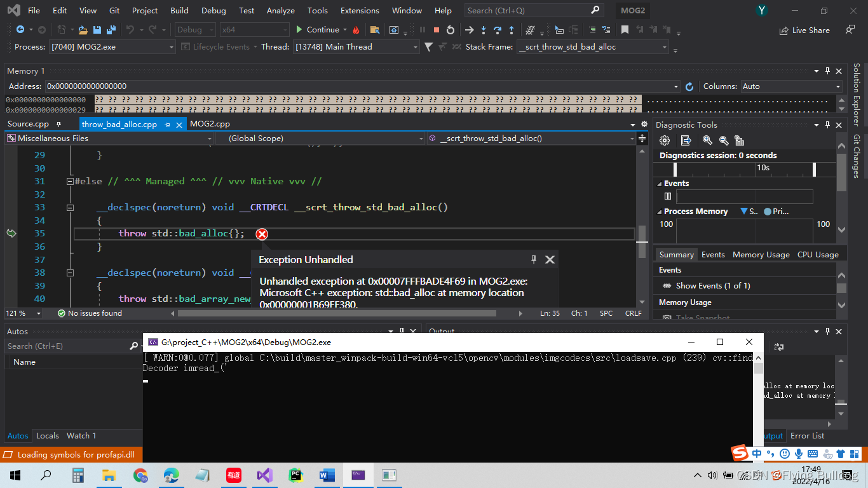The width and height of the screenshot is (868, 488).
Task: Open the Browse in File Explorer toolbar icon
Action: [375, 30]
